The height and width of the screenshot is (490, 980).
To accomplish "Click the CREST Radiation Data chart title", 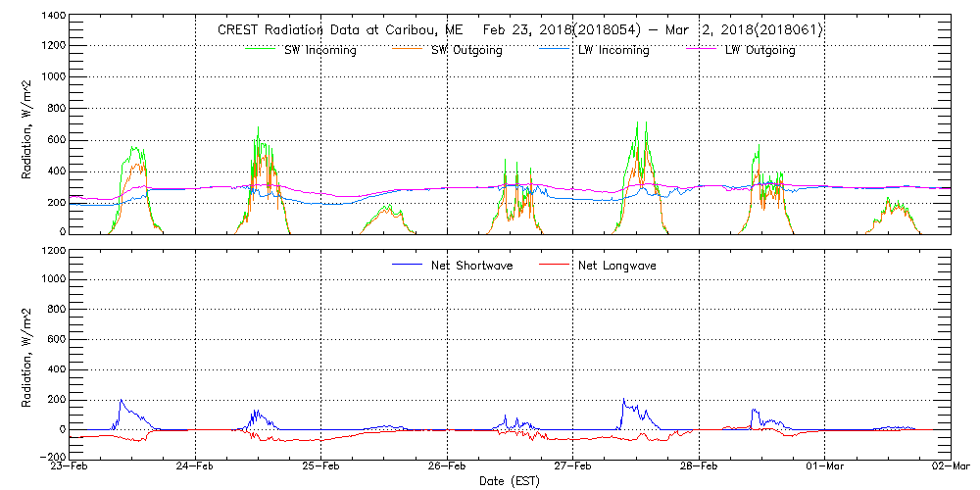I will [519, 30].
